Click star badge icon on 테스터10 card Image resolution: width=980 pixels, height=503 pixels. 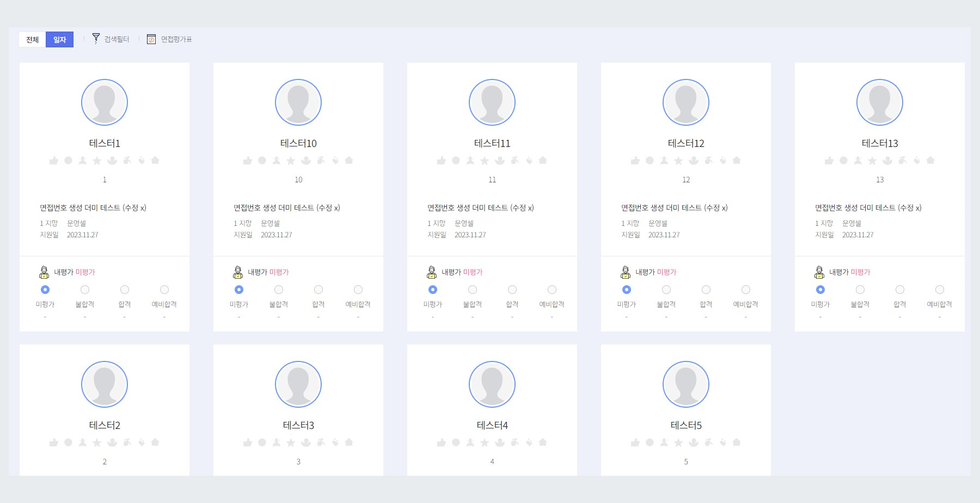(291, 161)
